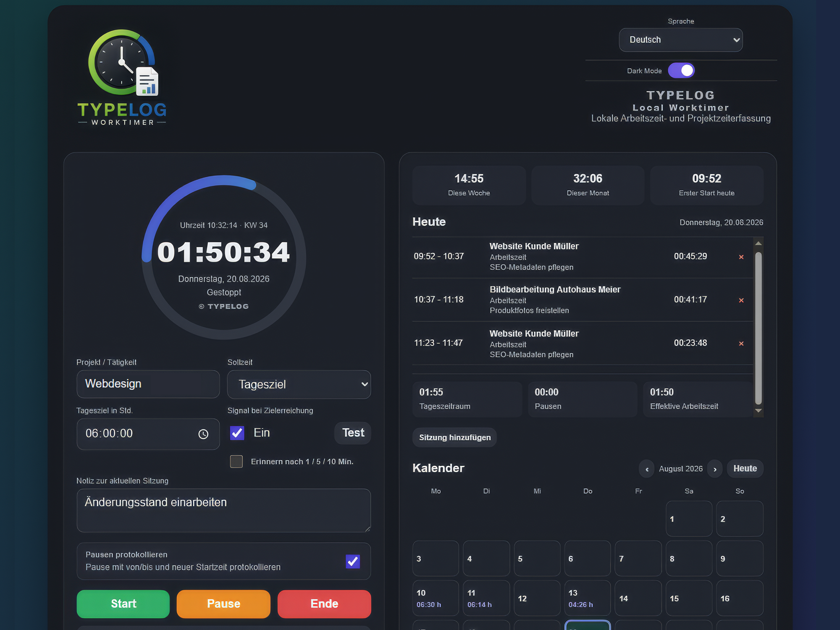Screen dimensions: 840x630
Task: Open the clock picker in Tagesziel field
Action: pos(203,434)
